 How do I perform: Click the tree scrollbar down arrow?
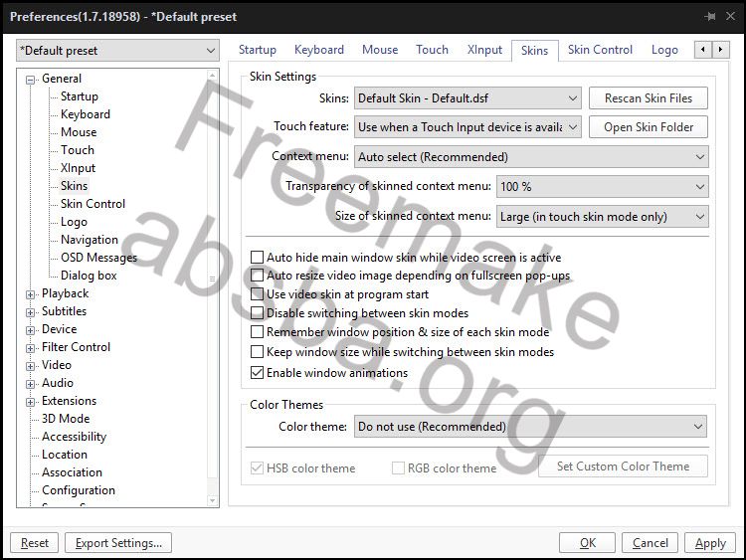212,500
